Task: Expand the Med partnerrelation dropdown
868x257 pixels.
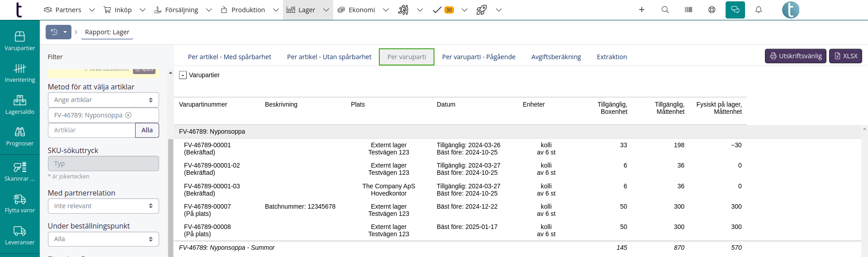Action: click(x=103, y=206)
